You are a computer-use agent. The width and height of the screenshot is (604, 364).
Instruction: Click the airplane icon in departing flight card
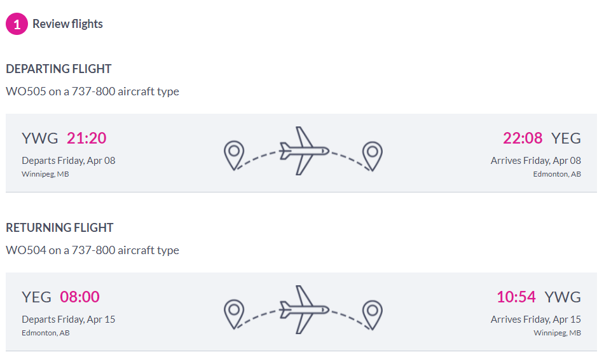coord(303,151)
